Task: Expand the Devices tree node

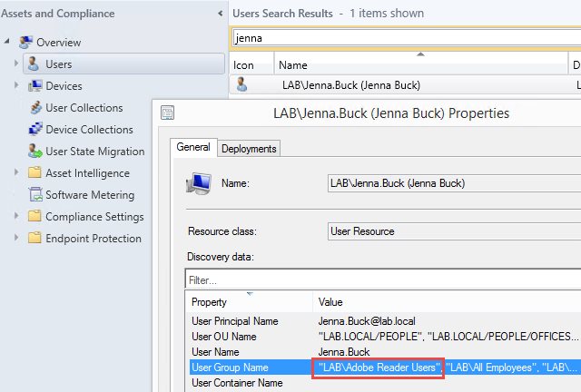Action: (16, 85)
